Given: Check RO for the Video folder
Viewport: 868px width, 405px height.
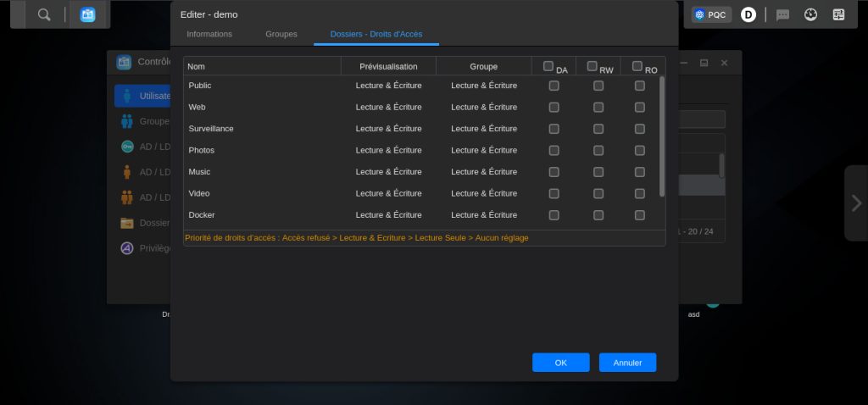Looking at the screenshot, I should 640,194.
